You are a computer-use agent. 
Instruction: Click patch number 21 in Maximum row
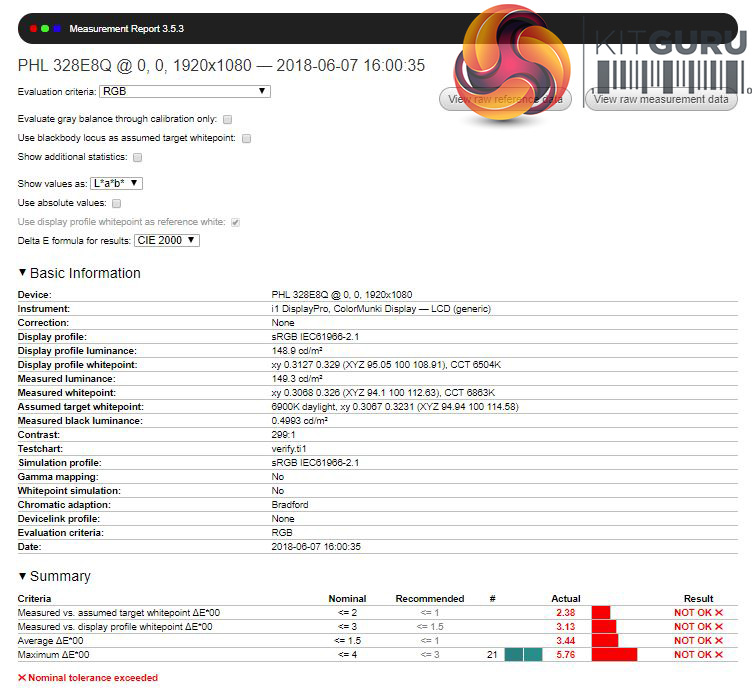click(x=492, y=655)
